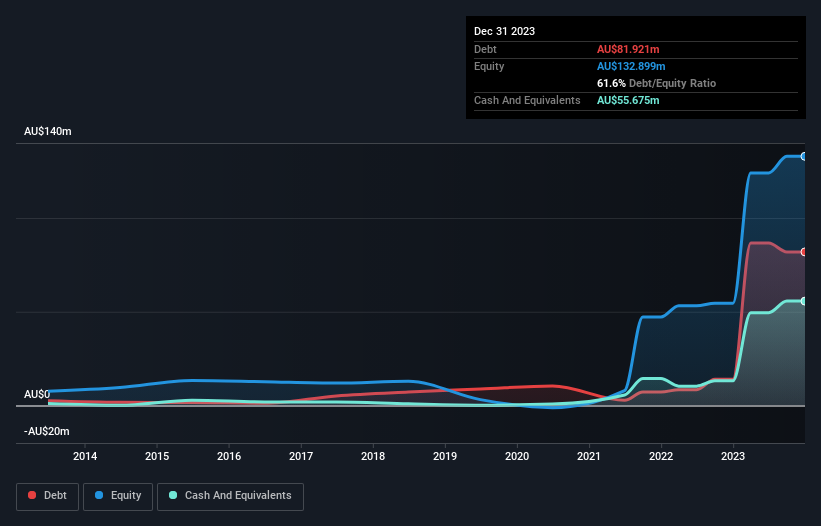
Task: Click the AU$0 y-axis label
Action: point(37,394)
